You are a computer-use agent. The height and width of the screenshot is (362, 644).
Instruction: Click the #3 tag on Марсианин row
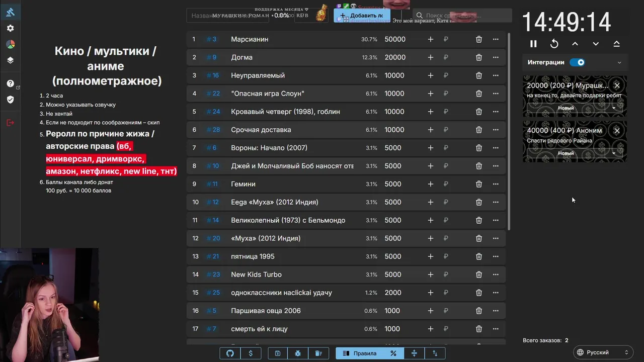[211, 39]
